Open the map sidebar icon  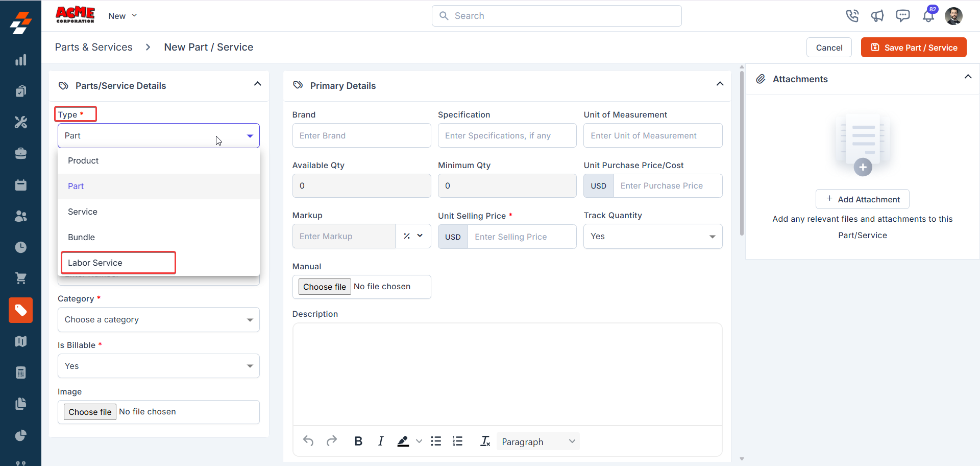tap(20, 341)
